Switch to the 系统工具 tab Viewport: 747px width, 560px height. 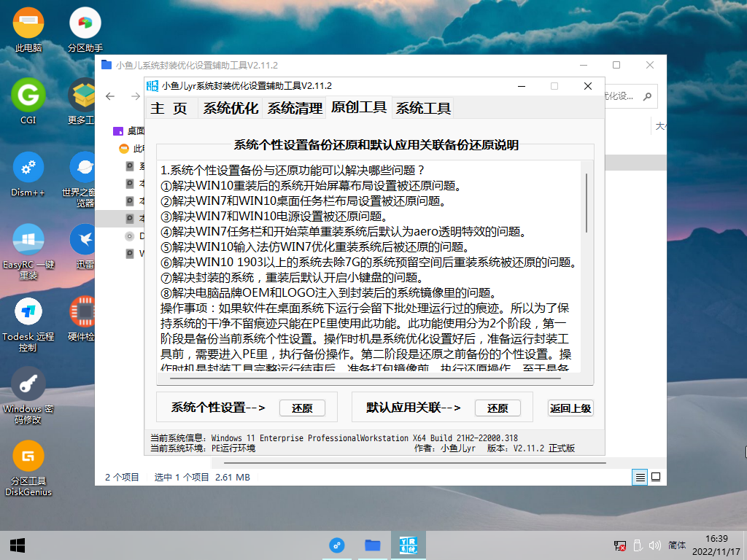[x=423, y=108]
